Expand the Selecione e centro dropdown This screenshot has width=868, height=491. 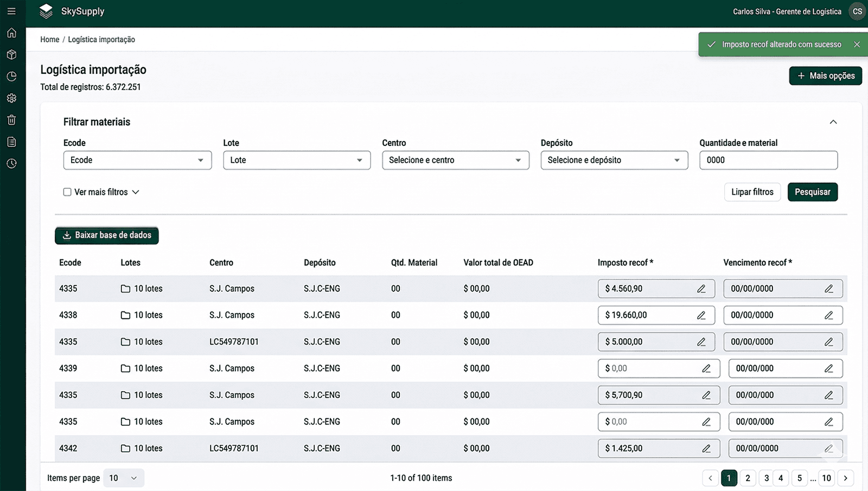[x=455, y=160]
